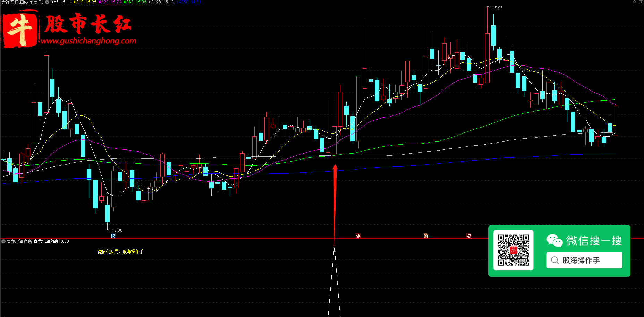The width and height of the screenshot is (644, 317).
Task: Click the stock title 大连圣亚(日线.前复权)
Action: tap(22, 2)
